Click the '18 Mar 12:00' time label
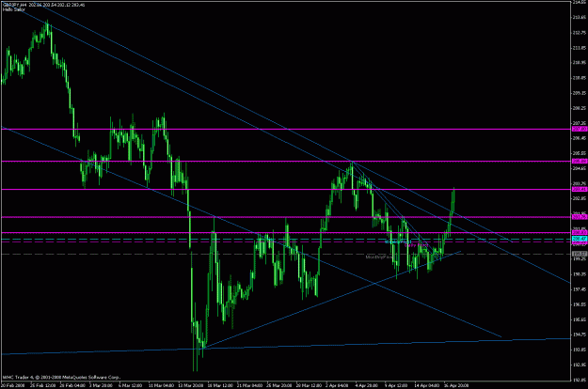The image size is (588, 389). [221, 385]
